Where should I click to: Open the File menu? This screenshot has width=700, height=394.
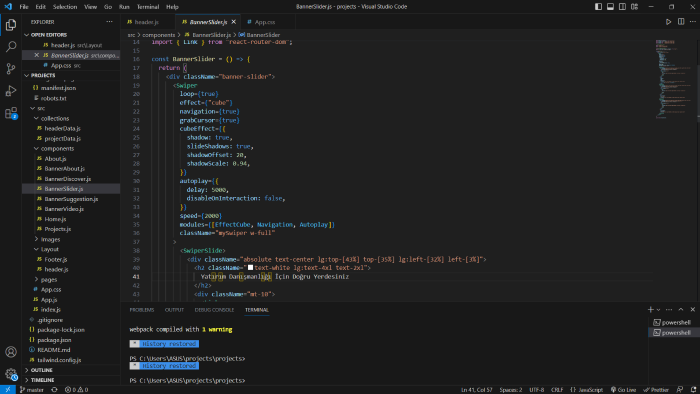point(24,7)
